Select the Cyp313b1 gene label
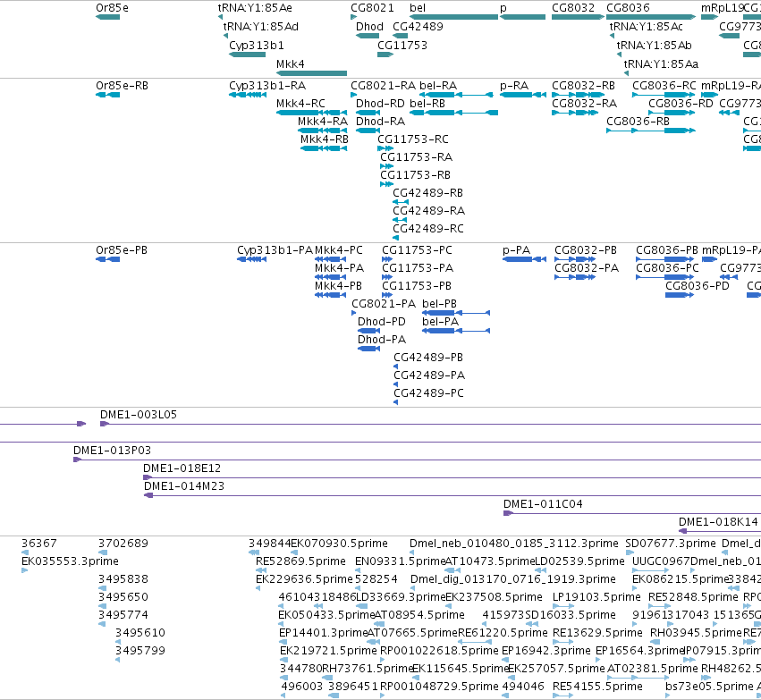Viewport: 761px width, 700px height. [x=257, y=45]
